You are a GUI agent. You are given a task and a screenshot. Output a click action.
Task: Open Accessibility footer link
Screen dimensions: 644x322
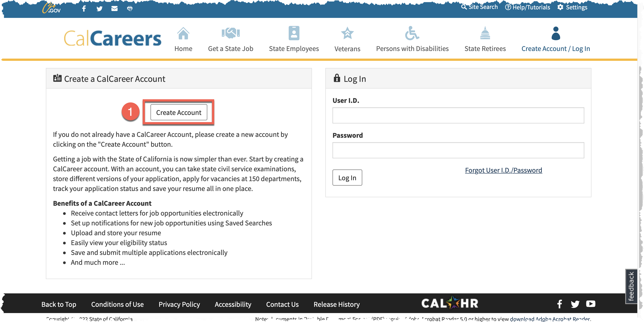(x=233, y=304)
